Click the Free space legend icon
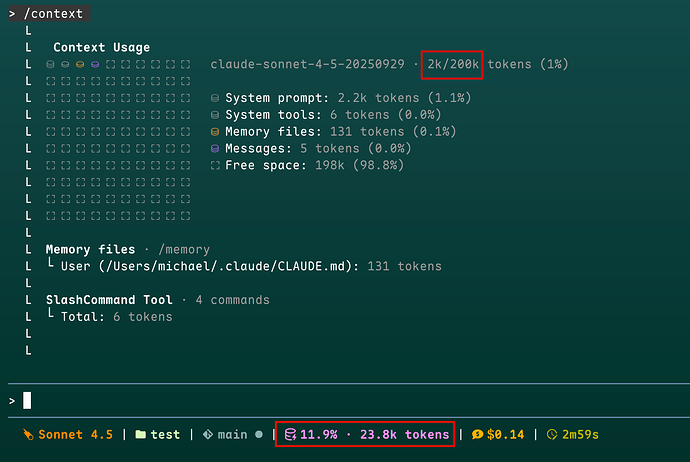 tap(215, 165)
